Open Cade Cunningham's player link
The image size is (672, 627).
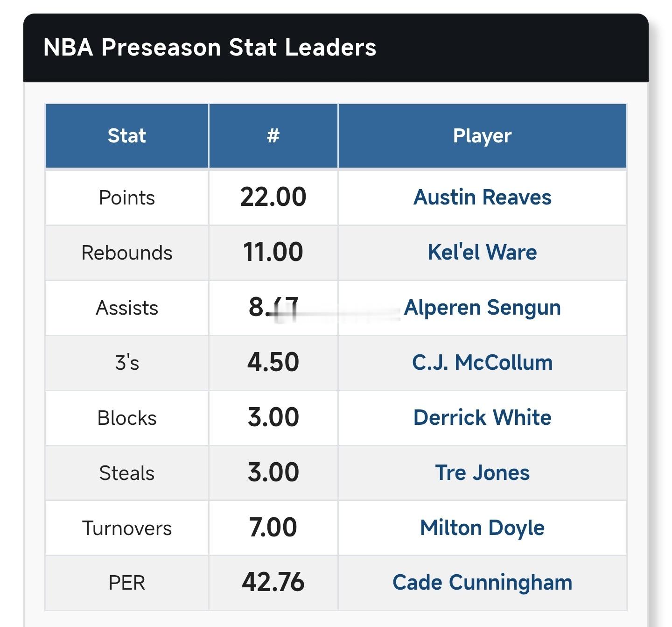click(482, 583)
